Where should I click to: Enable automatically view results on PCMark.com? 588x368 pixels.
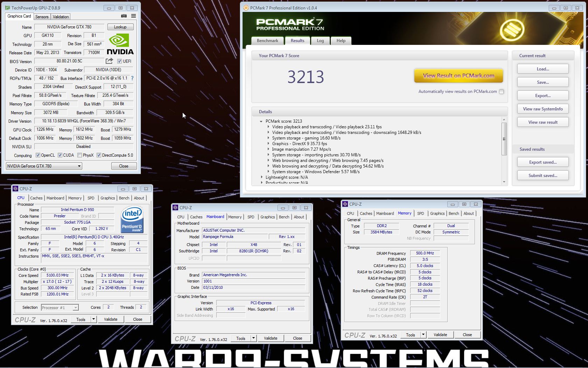(502, 91)
